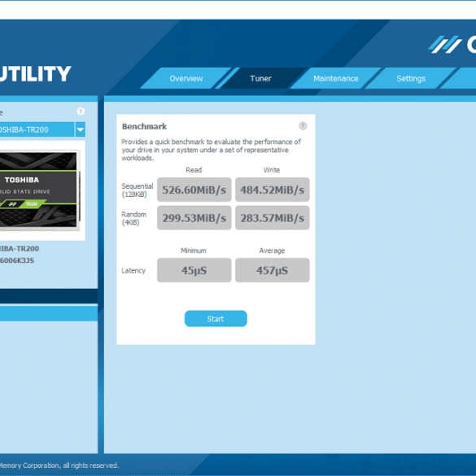Select sequential write value 484.52MiB/s
476x476 pixels.
(x=273, y=190)
